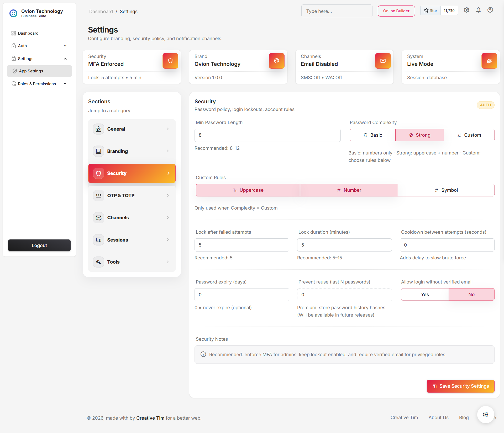The height and width of the screenshot is (433, 504).
Task: Open the user account icon top right
Action: pyautogui.click(x=490, y=10)
